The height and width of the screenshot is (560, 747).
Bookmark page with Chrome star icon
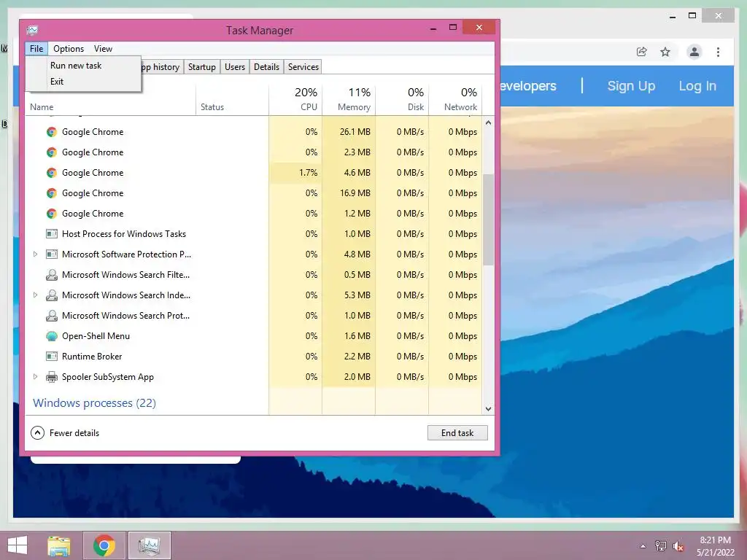[x=665, y=52]
